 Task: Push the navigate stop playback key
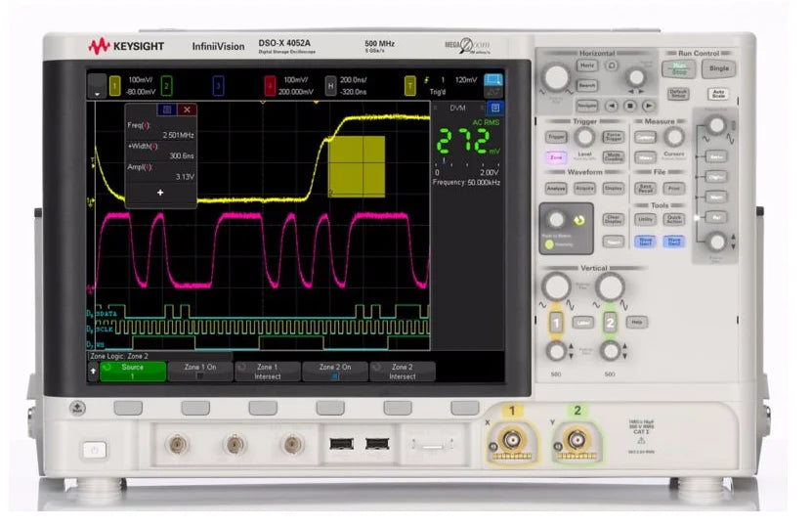630,106
